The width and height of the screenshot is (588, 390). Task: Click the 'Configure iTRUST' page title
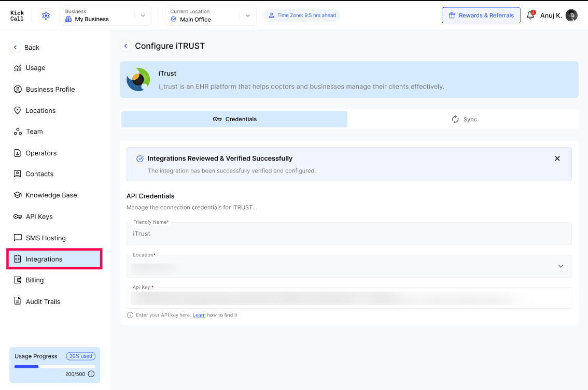[170, 46]
